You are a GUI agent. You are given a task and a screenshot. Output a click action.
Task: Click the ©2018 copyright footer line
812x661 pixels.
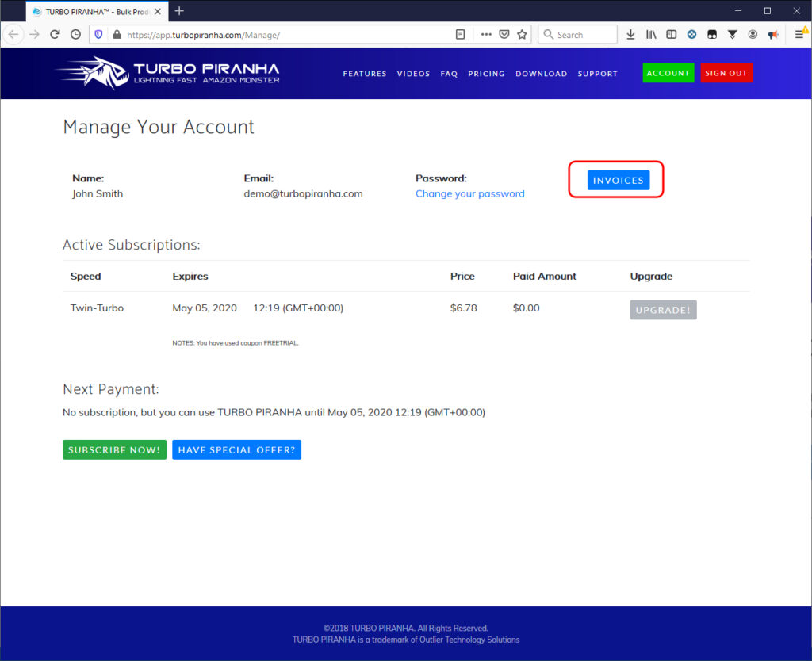point(405,628)
